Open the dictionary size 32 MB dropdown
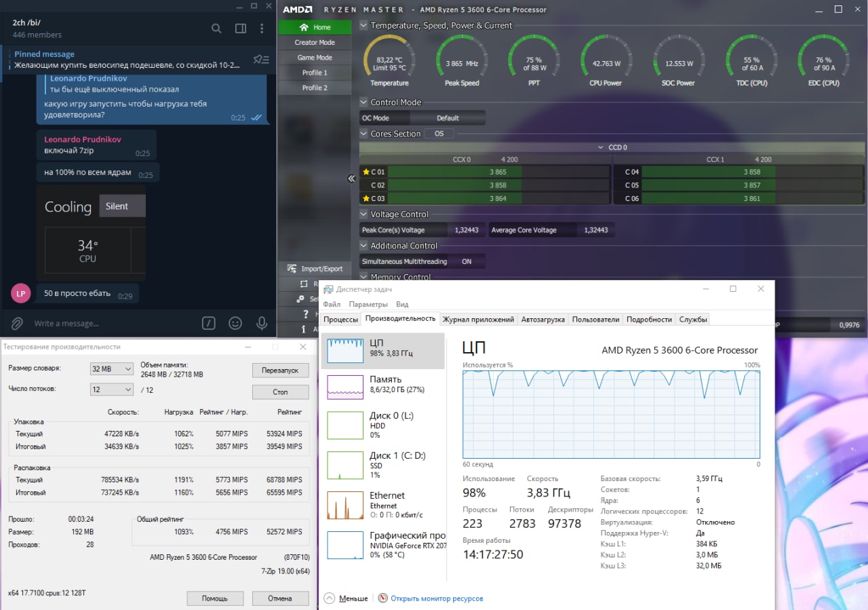 112,368
